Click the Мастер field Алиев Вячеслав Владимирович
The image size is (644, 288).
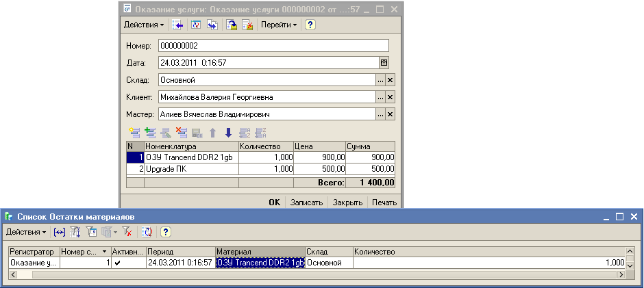point(267,114)
